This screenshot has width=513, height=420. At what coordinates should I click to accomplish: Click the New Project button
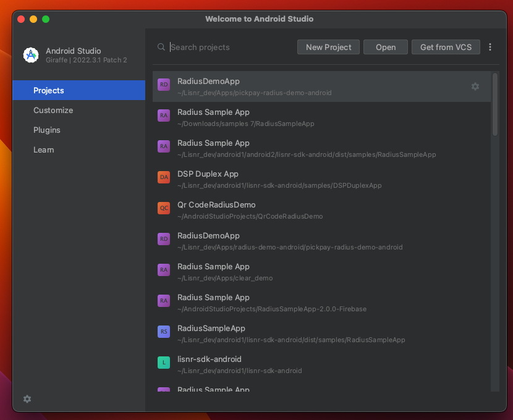pos(328,46)
